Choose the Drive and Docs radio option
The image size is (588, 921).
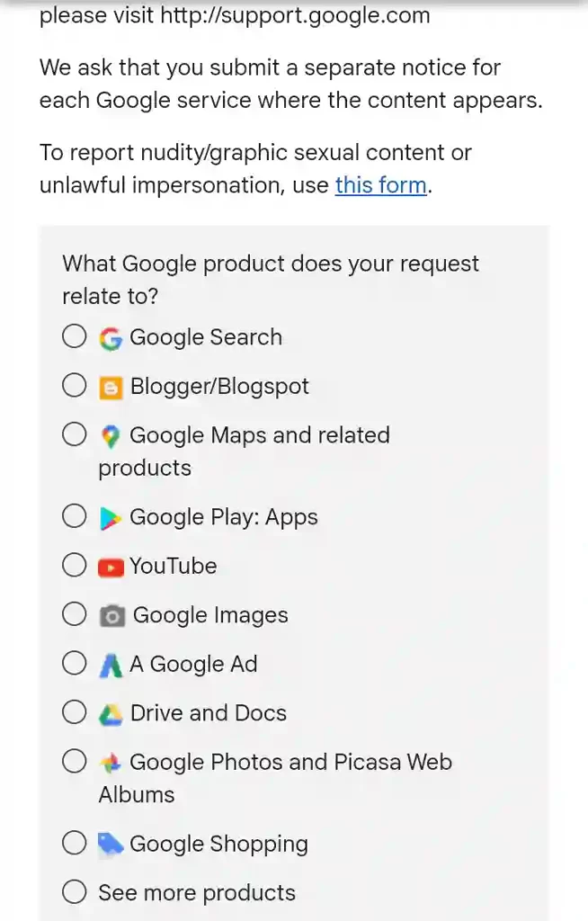(75, 714)
